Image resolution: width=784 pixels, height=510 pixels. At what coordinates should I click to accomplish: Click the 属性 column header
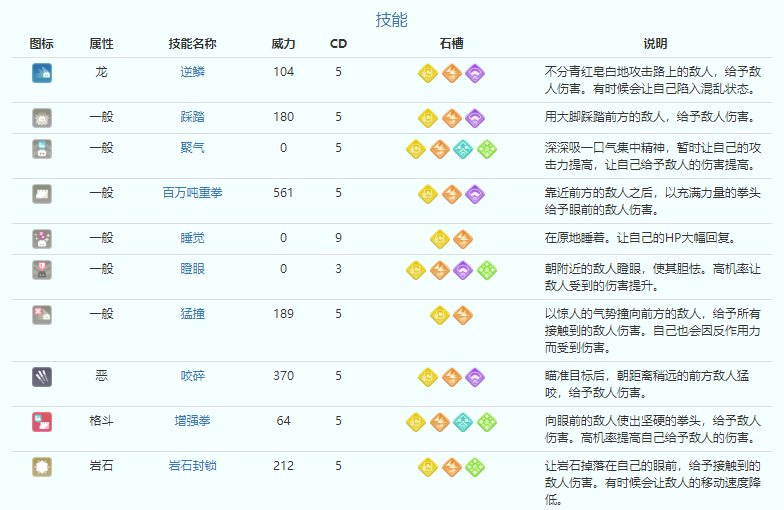point(102,44)
